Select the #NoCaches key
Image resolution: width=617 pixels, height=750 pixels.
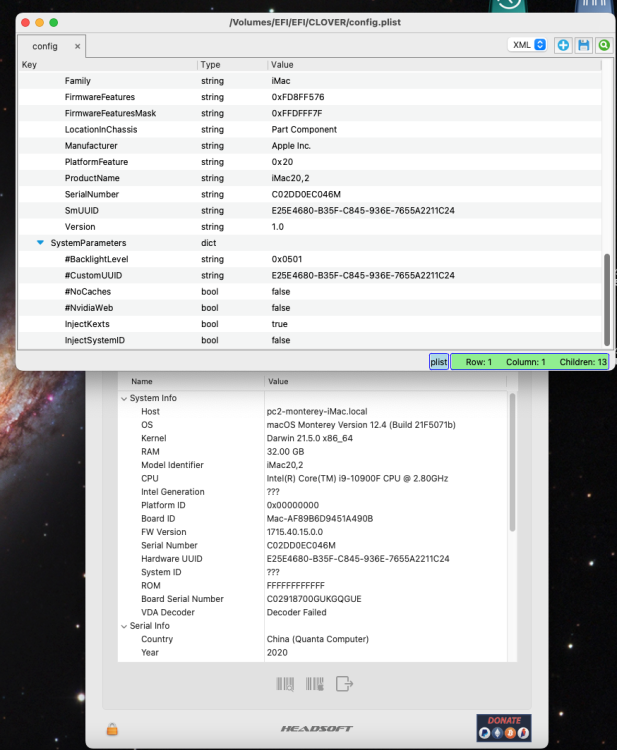coord(88,292)
